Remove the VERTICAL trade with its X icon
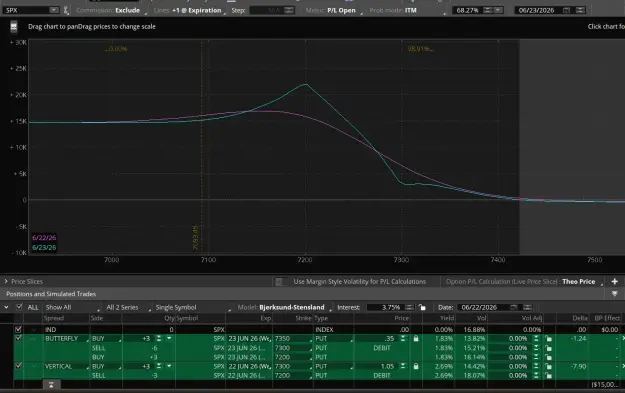This screenshot has width=625, height=393. tap(623, 366)
